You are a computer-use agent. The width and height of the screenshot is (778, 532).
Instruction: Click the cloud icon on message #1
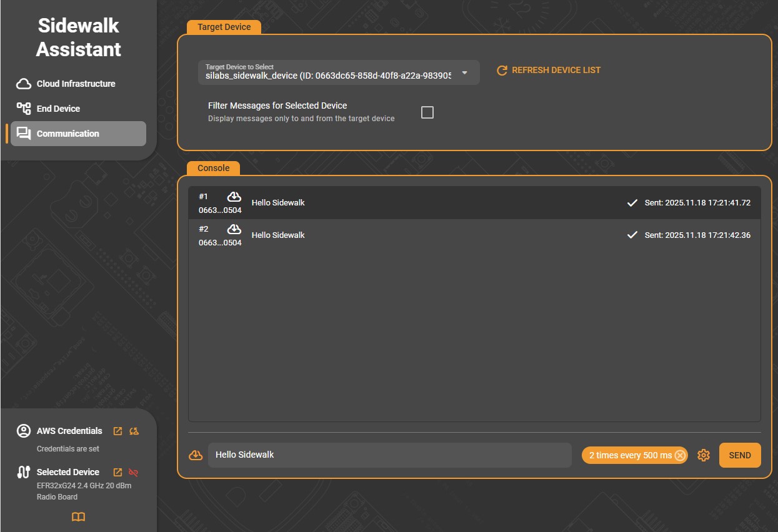[x=234, y=197]
